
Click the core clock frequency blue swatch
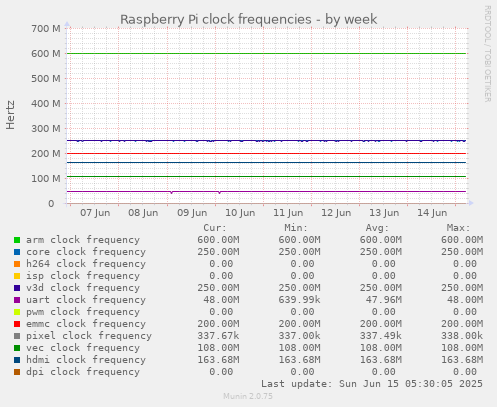(x=17, y=252)
